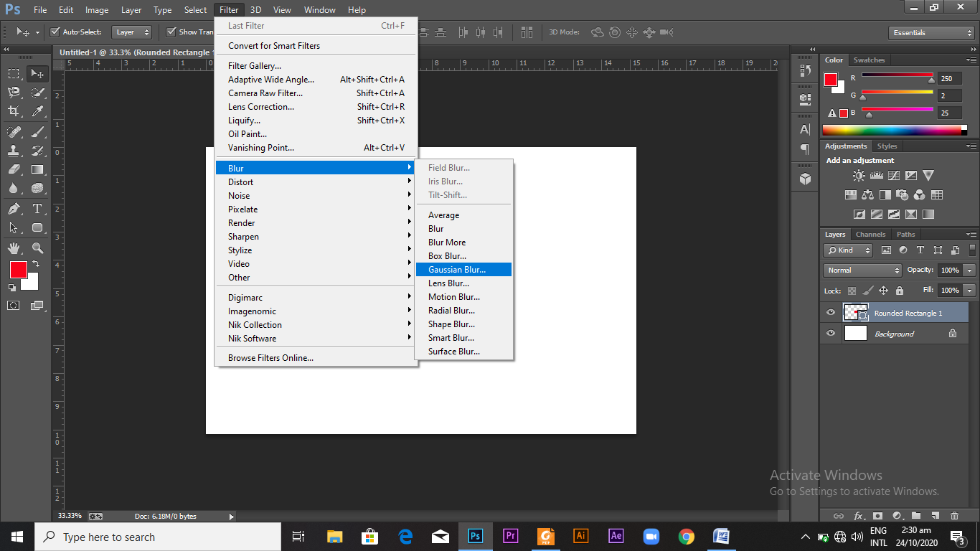The image size is (980, 551).
Task: Expand the Fill slider arrow
Action: (x=970, y=291)
